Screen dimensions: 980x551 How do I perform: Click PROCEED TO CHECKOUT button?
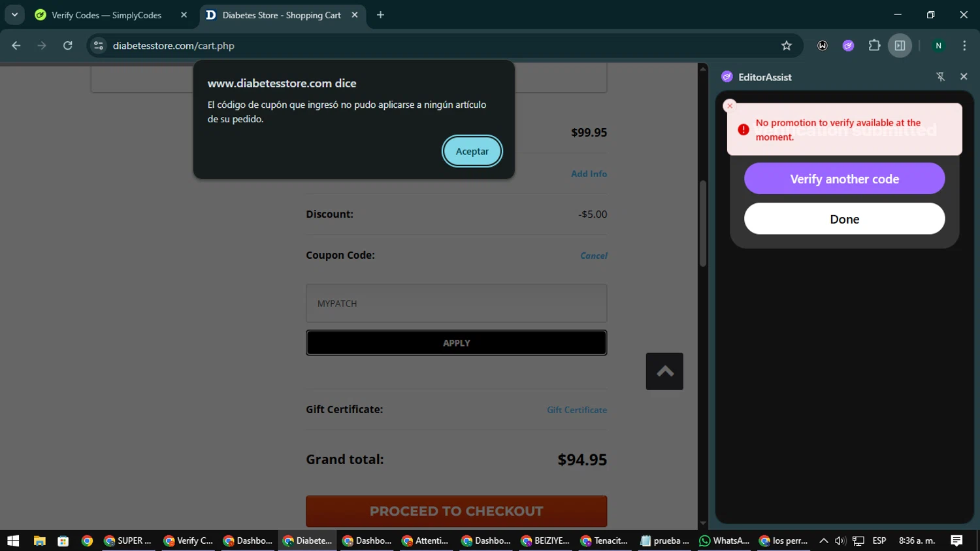click(456, 511)
